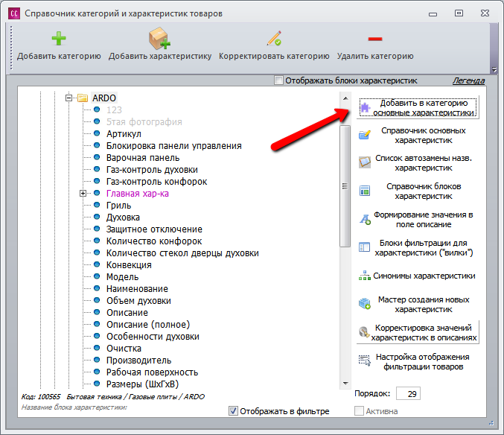Viewport: 504px width, 435px height.
Task: Click Удалить категорию label
Action: tap(375, 56)
